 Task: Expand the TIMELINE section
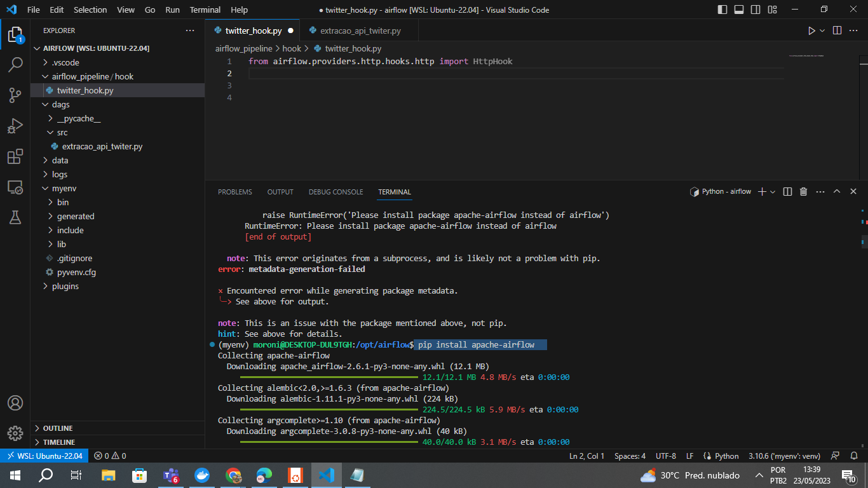pyautogui.click(x=118, y=442)
